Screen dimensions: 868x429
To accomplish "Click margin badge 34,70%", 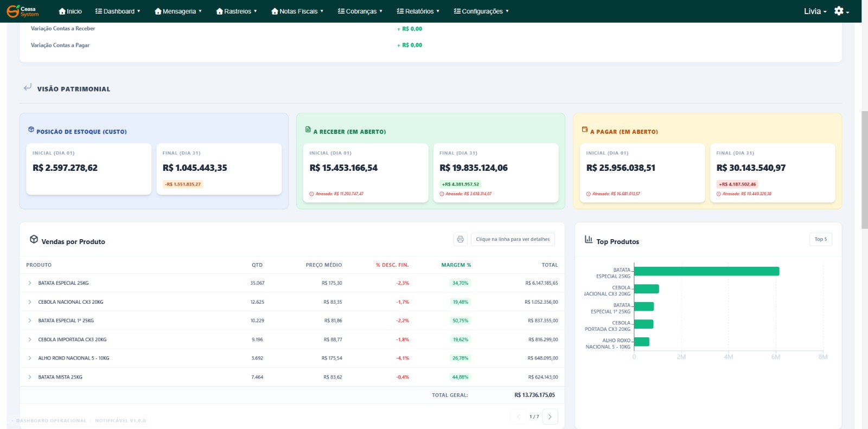I will point(461,283).
